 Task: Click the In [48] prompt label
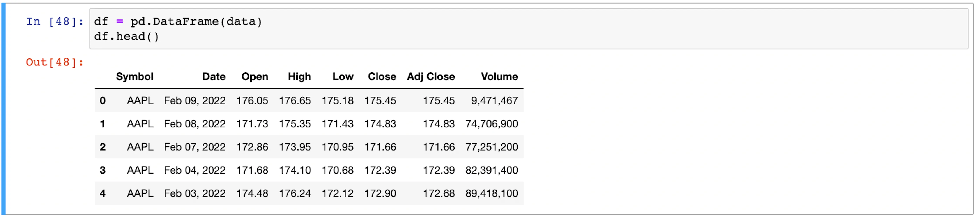pos(54,22)
